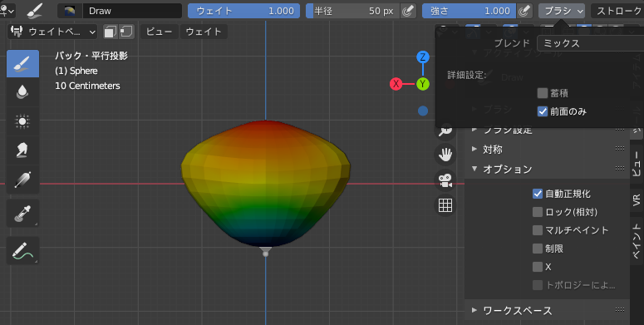Screen dimensions: 644x325
Task: Select the Blur tool in toolbar
Action: pos(22,92)
